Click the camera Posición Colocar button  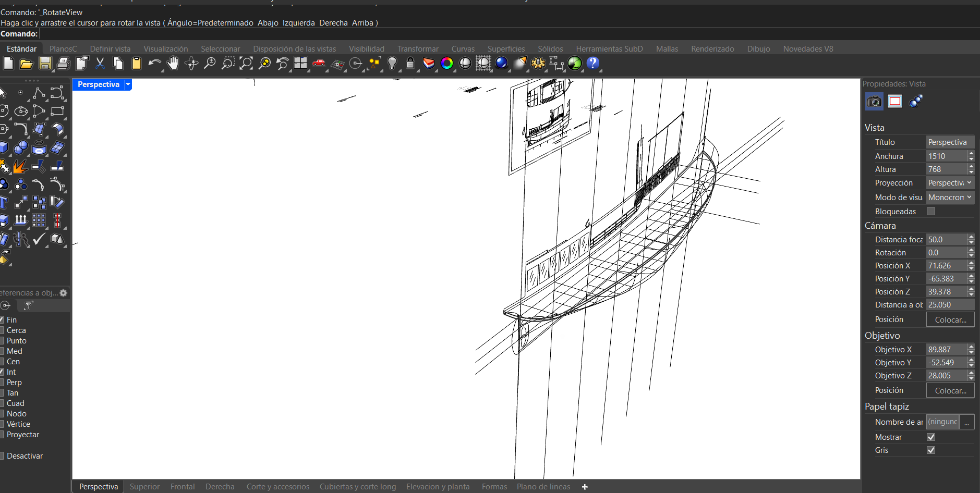(x=950, y=319)
